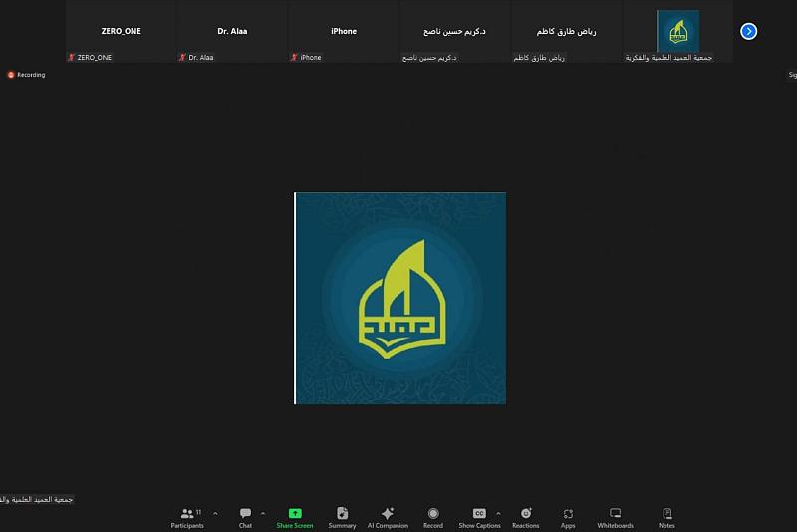
Task: Launch the AI Companion
Action: tap(388, 518)
